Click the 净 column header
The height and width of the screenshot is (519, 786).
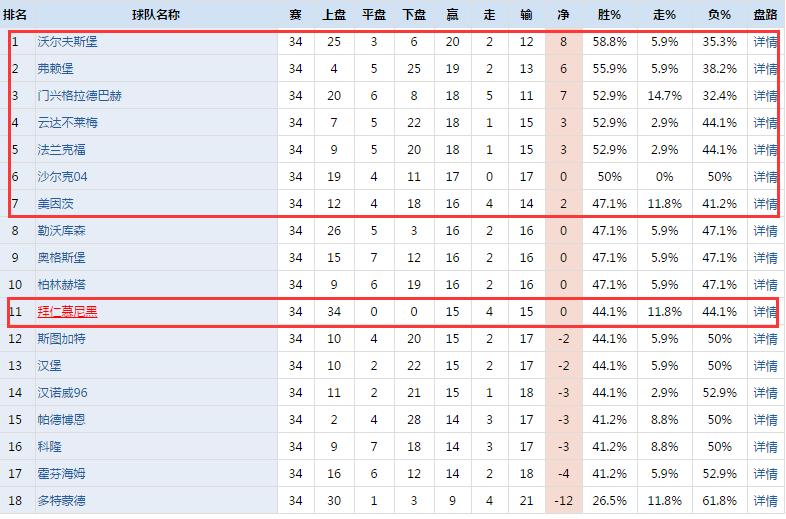(x=564, y=15)
